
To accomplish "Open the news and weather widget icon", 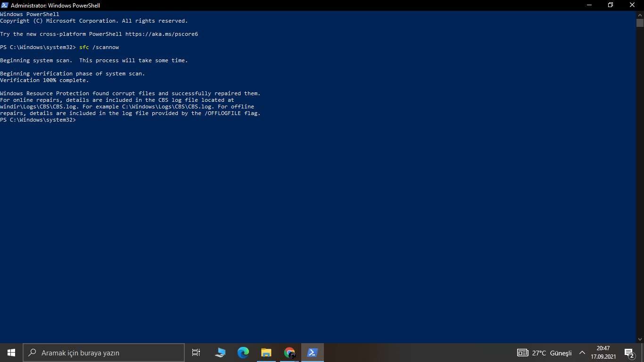I will pos(522,353).
